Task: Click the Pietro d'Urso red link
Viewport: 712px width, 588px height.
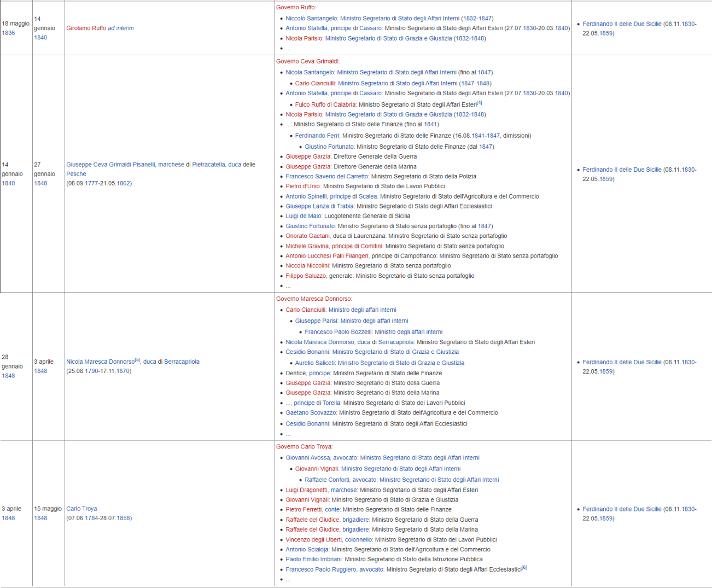Action: pos(303,187)
